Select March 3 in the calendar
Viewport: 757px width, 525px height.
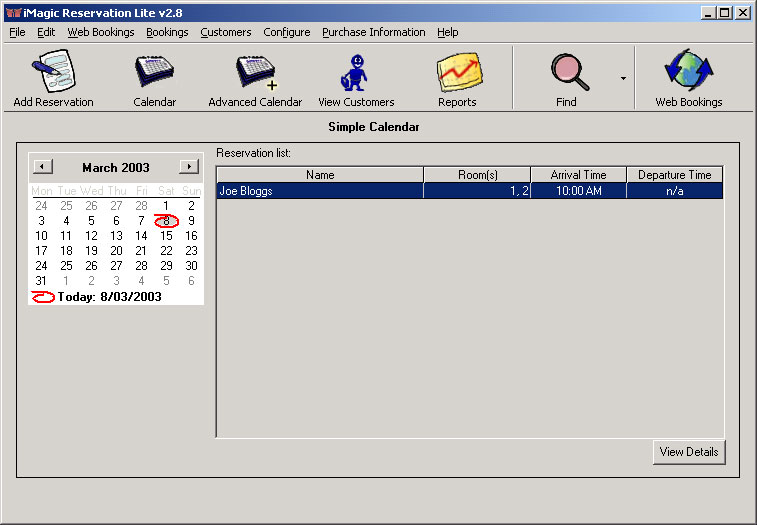[x=41, y=221]
